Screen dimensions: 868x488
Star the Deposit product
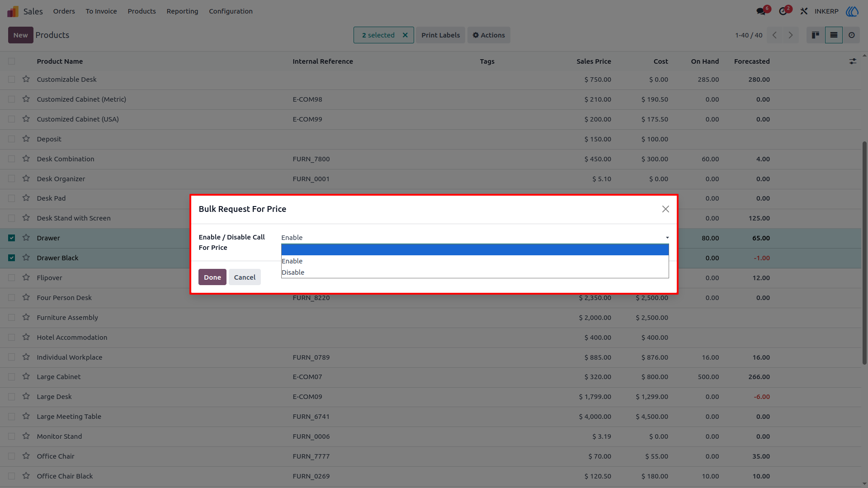(26, 139)
